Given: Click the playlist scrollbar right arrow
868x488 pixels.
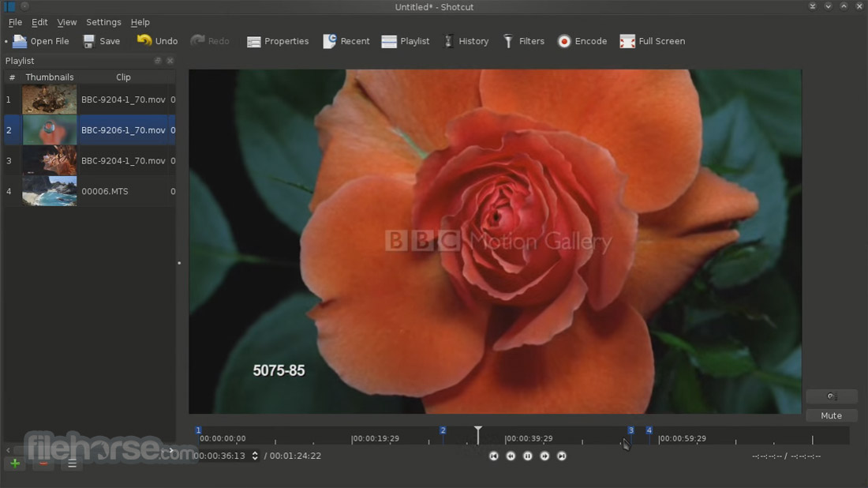Looking at the screenshot, I should point(171,450).
